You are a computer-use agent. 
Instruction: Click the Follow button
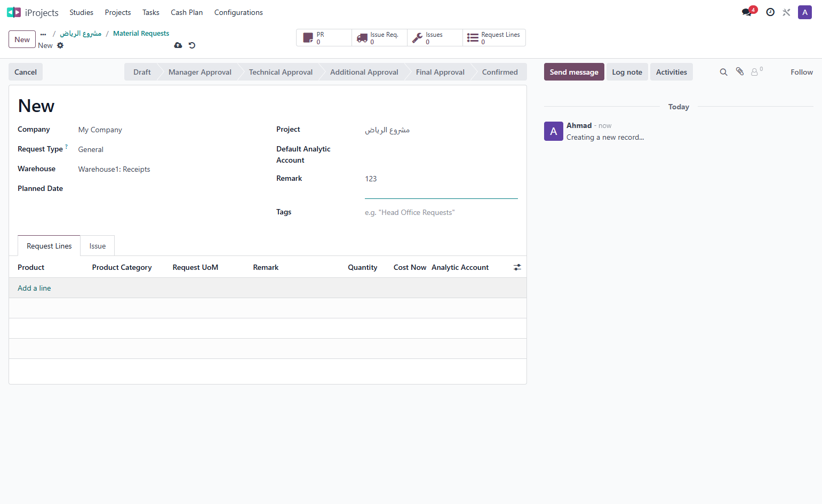pos(802,72)
